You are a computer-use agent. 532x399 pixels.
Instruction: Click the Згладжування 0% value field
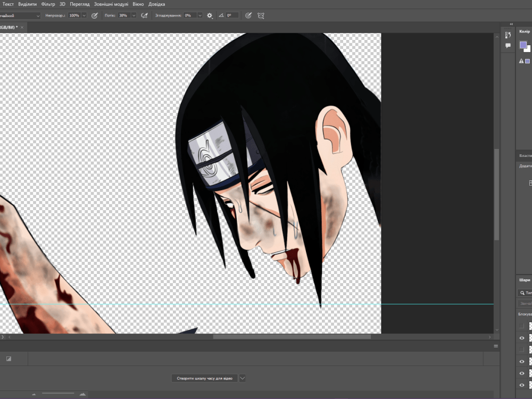pyautogui.click(x=190, y=15)
